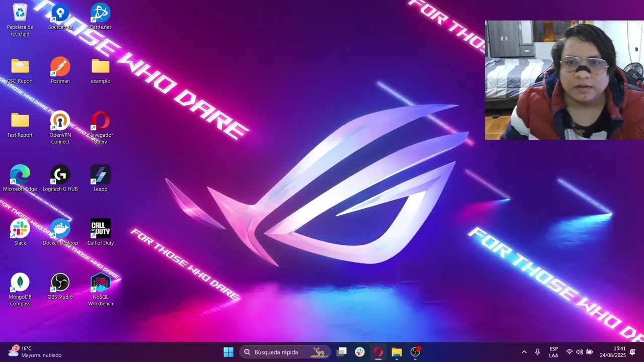Select the NoSQL Workbench shortcut
The image size is (644, 362).
coord(101,290)
